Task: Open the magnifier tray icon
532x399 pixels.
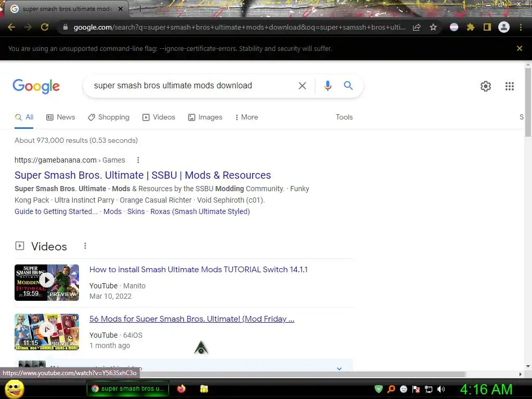Action: click(x=391, y=389)
